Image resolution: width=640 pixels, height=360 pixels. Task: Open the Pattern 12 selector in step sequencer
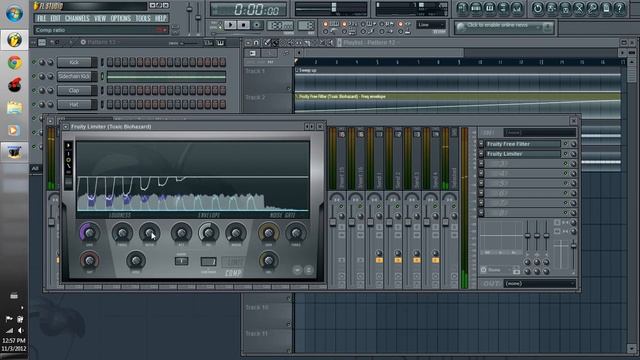(102, 42)
